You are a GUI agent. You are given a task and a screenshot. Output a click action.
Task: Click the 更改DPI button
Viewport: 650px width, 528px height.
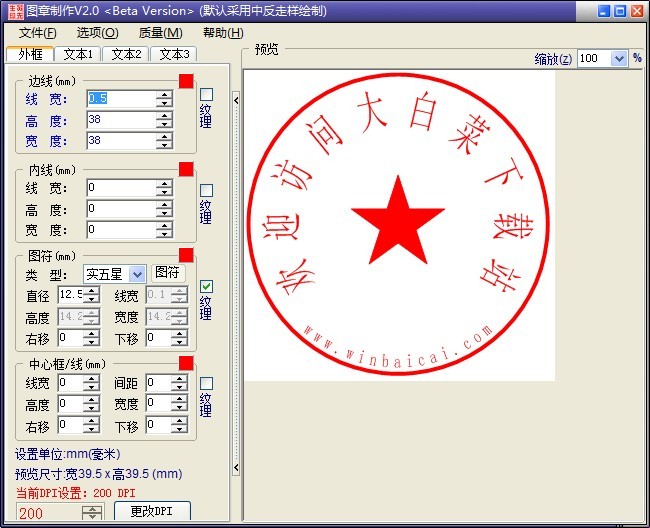click(x=146, y=512)
